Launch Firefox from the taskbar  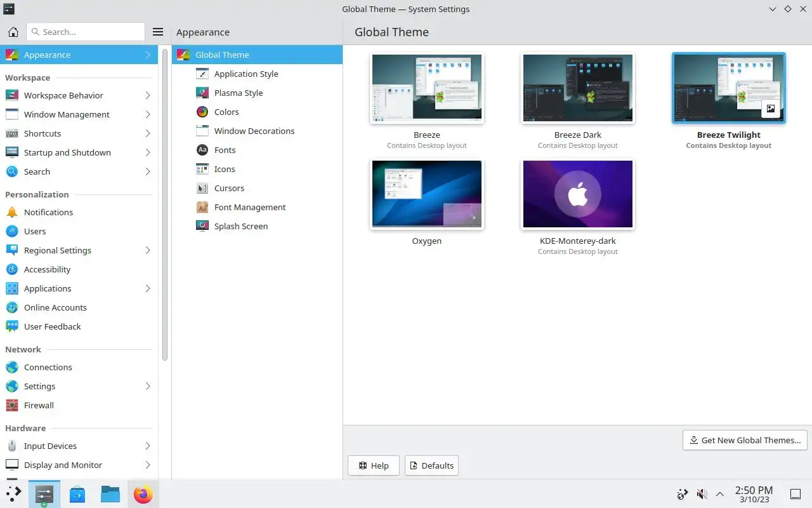(143, 494)
